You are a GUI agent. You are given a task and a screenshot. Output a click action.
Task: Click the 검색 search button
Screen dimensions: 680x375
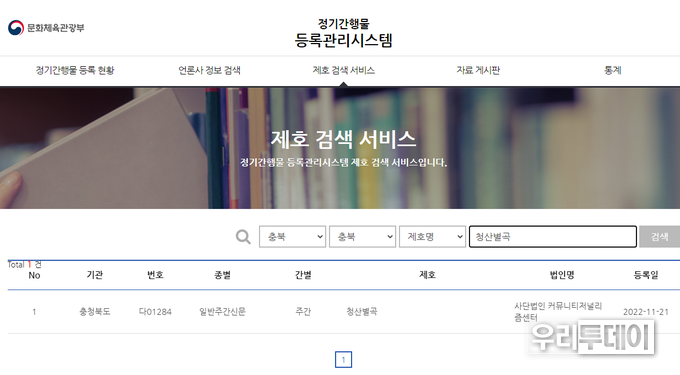click(660, 237)
